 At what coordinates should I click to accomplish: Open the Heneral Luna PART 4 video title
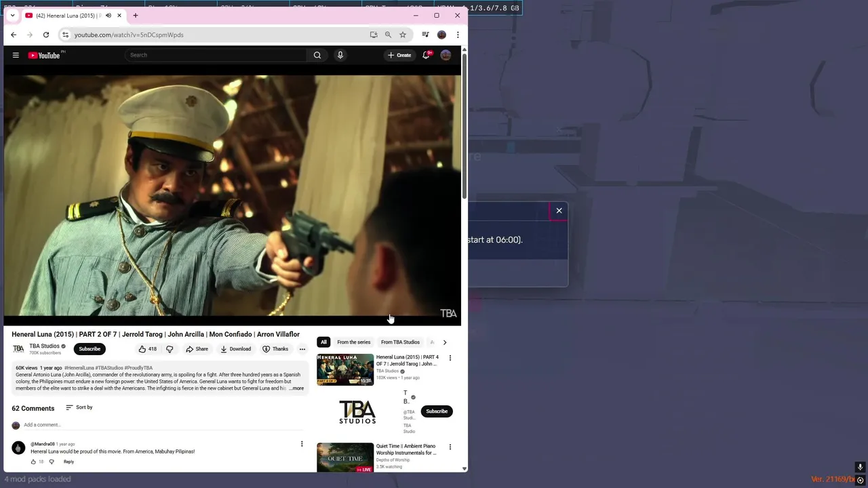408,361
